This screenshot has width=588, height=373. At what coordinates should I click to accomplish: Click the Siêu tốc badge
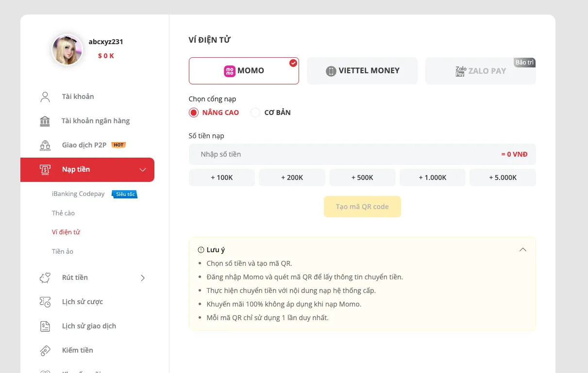(125, 194)
